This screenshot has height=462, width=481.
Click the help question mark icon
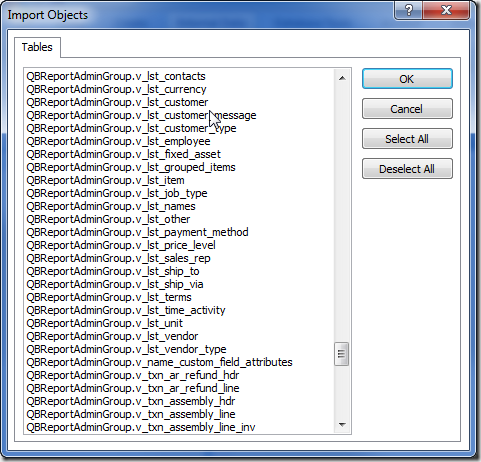(409, 10)
